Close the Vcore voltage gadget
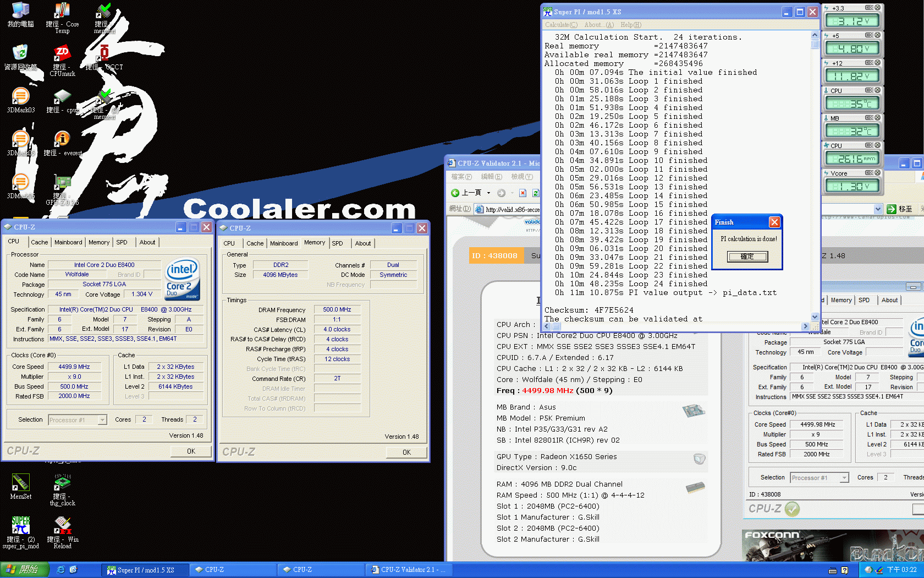This screenshot has width=924, height=578. (877, 173)
